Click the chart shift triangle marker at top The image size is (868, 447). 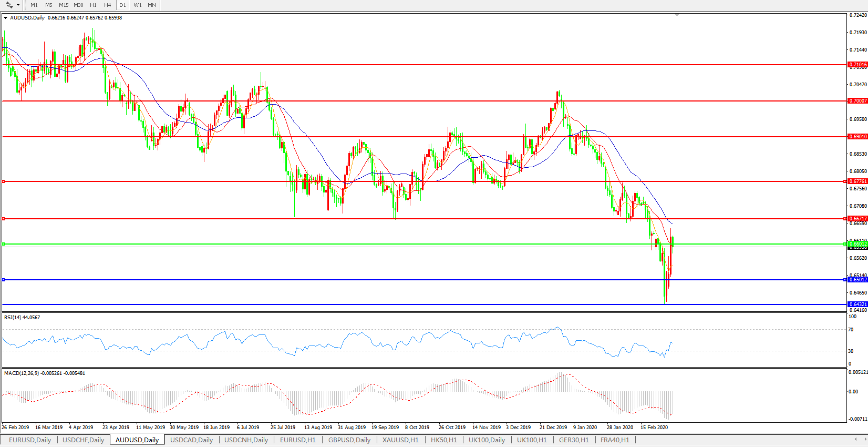pos(677,15)
